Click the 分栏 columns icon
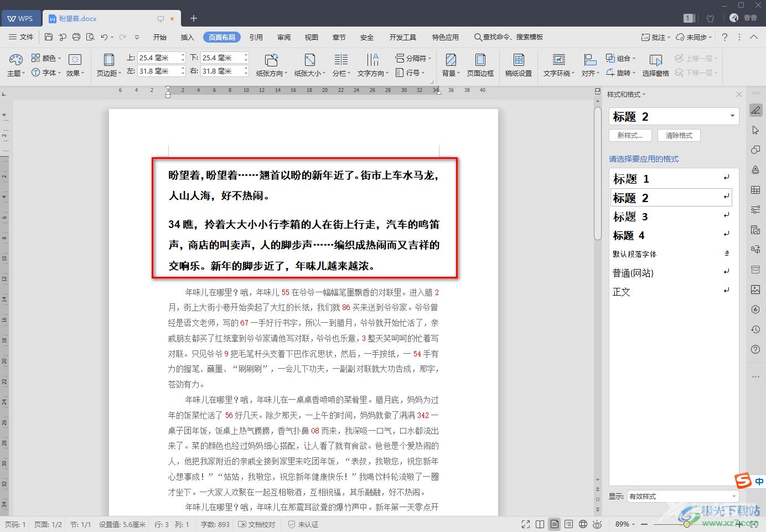The image size is (766, 532). pos(341,59)
